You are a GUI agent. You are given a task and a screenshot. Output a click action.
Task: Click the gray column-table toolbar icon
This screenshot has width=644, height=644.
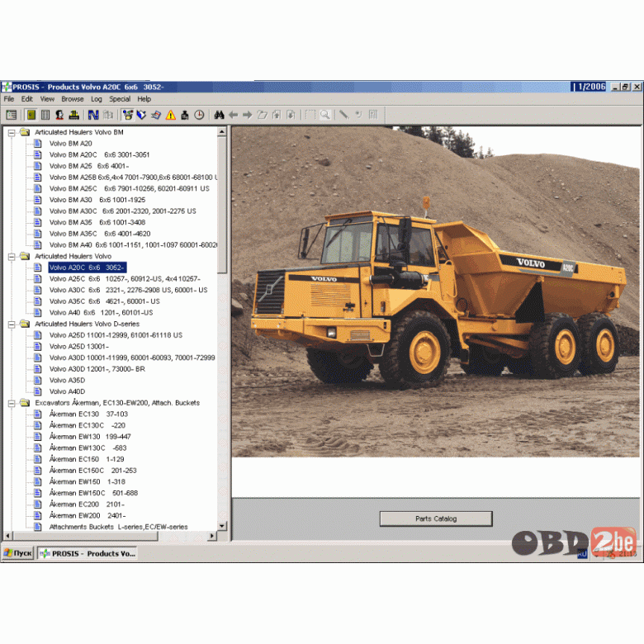45,115
